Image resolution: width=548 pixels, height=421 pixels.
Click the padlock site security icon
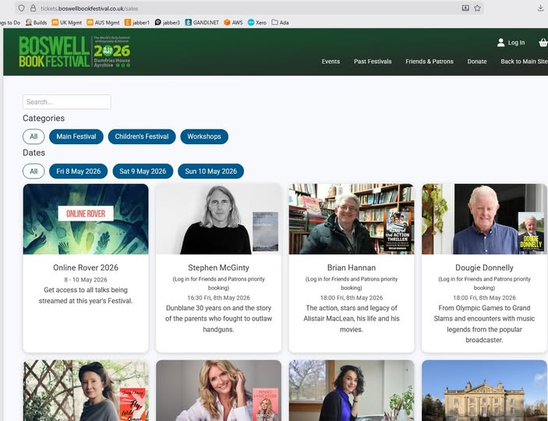[33, 8]
